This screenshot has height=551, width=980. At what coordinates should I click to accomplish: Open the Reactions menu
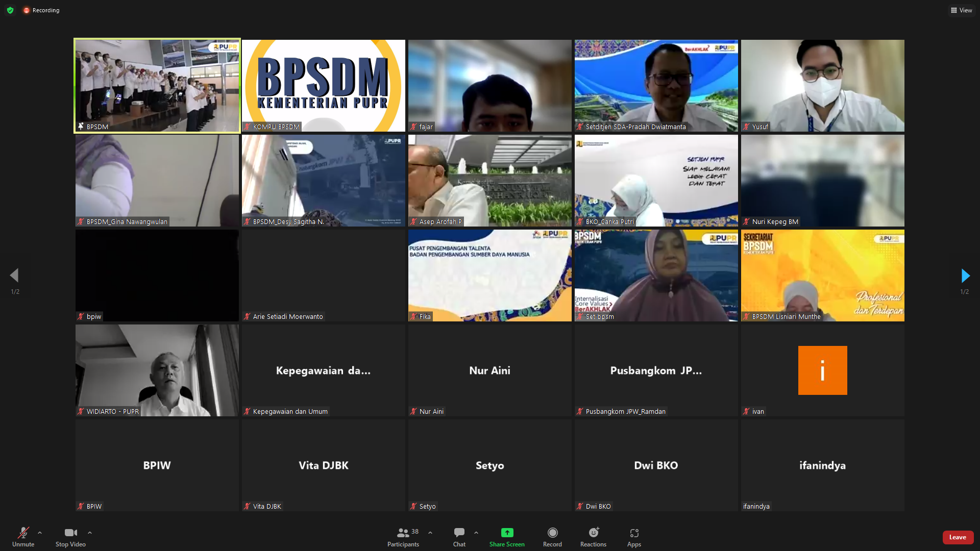click(x=593, y=537)
